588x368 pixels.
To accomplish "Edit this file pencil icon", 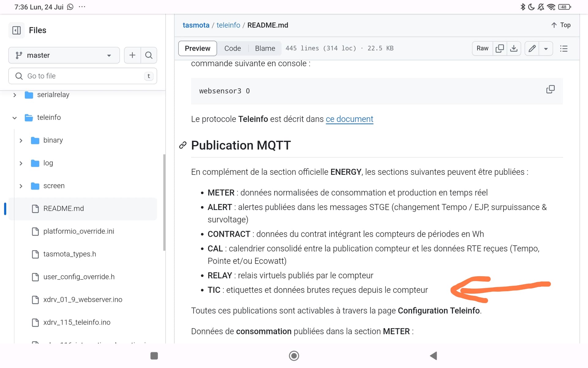I will (x=532, y=48).
